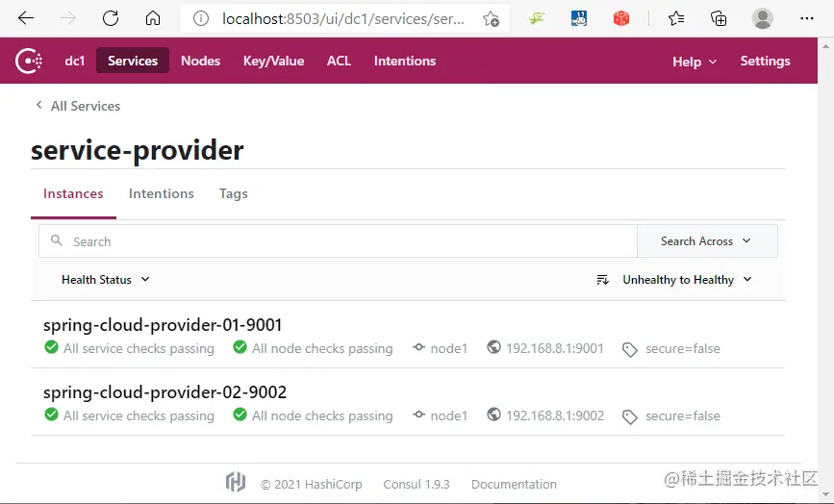Click node1 label on provider-02-9002 row
The height and width of the screenshot is (504, 834).
coord(449,416)
